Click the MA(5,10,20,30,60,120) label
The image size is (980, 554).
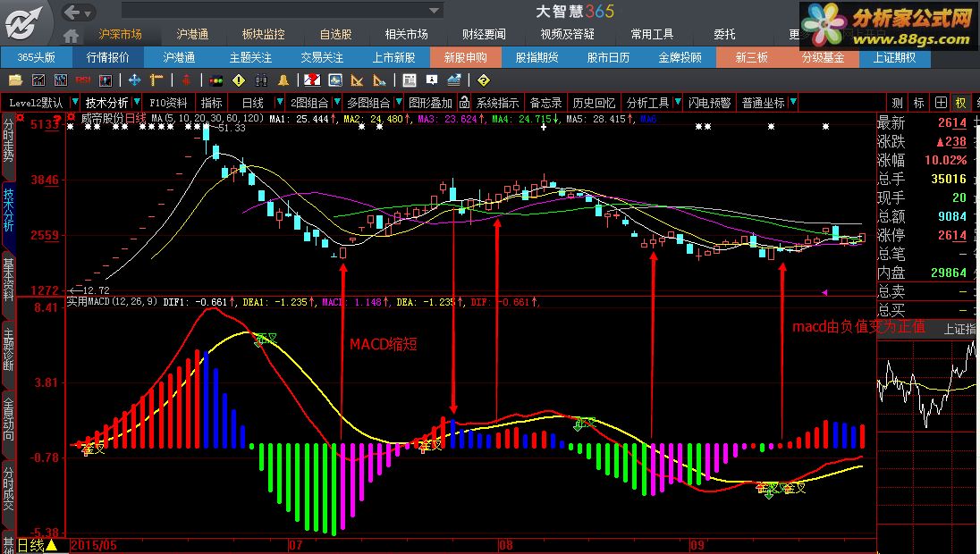point(207,118)
